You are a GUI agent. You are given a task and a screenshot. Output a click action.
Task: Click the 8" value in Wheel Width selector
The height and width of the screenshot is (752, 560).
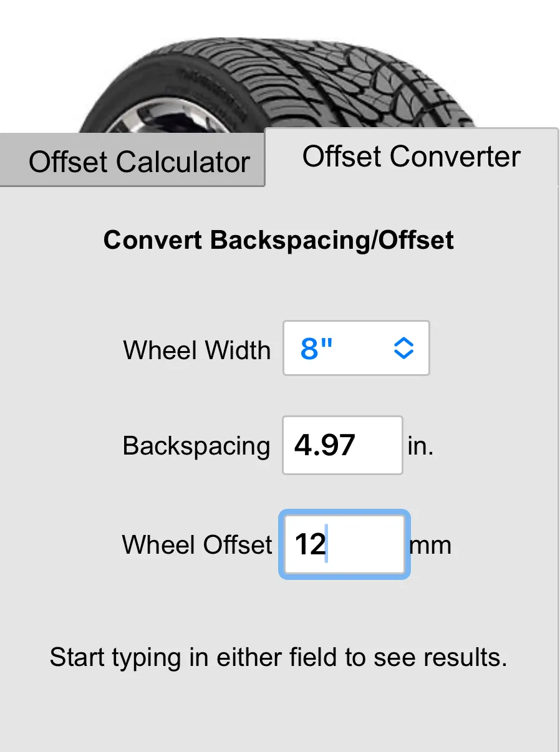coord(317,349)
